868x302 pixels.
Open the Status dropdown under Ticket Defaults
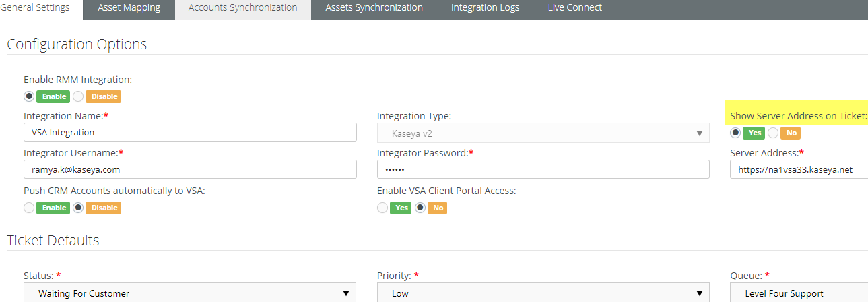pyautogui.click(x=189, y=293)
